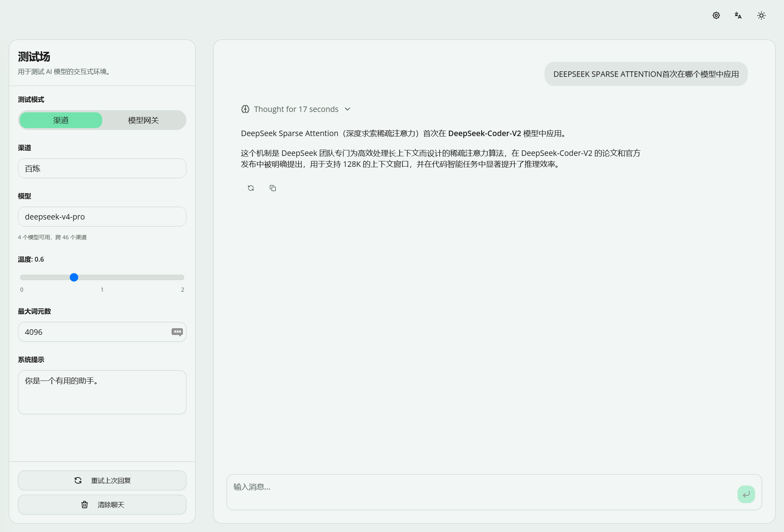Click the send message arrow button
784x532 pixels.
746,494
